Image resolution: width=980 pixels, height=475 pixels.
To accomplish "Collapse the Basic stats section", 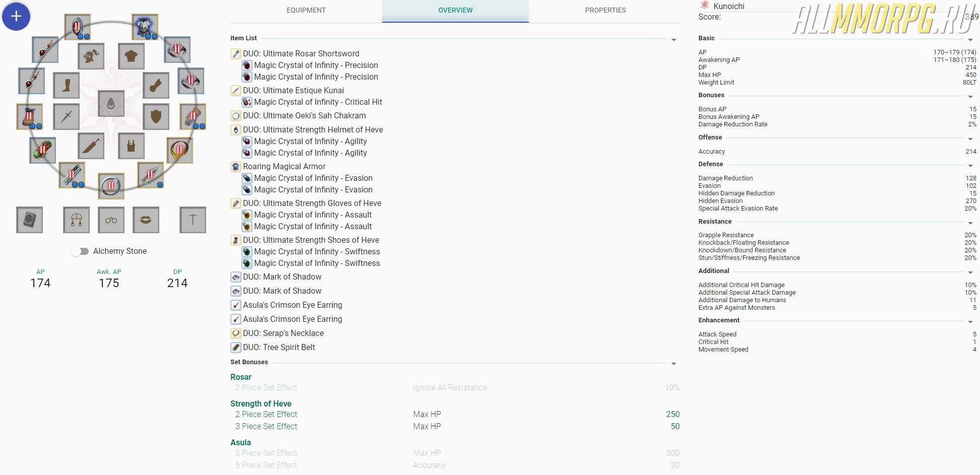I will (970, 40).
